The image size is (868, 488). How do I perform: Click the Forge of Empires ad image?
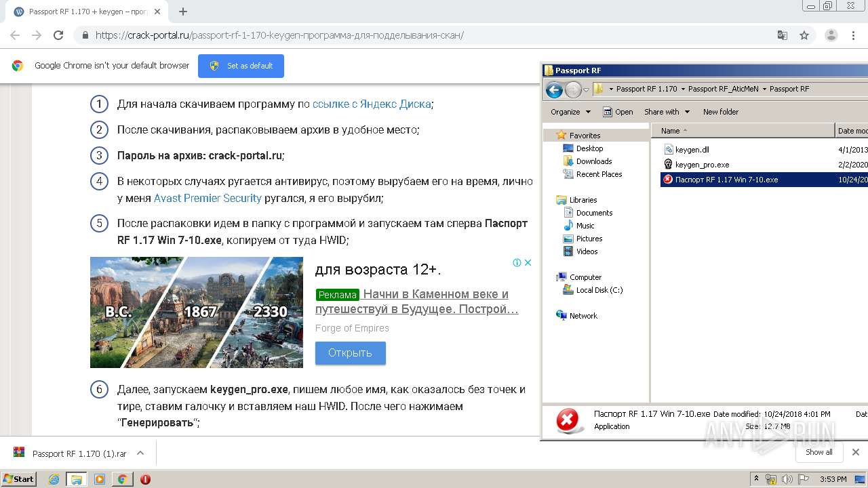pos(197,312)
